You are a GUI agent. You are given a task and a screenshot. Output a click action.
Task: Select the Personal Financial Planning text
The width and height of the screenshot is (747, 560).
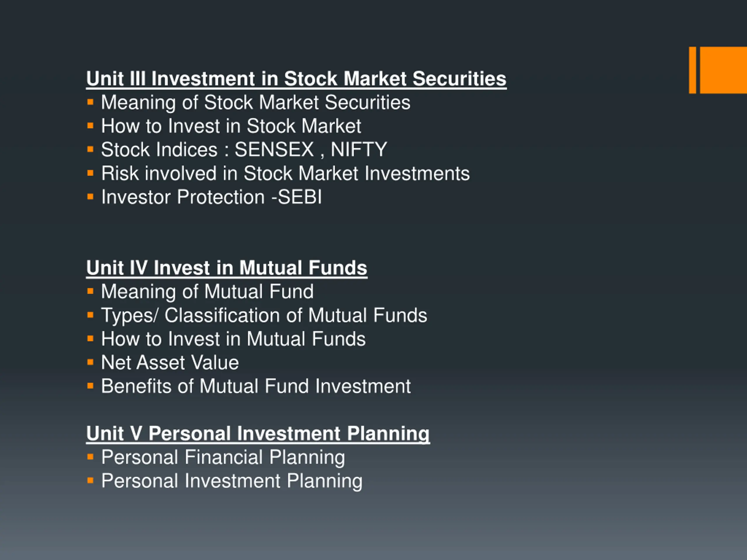[223, 457]
